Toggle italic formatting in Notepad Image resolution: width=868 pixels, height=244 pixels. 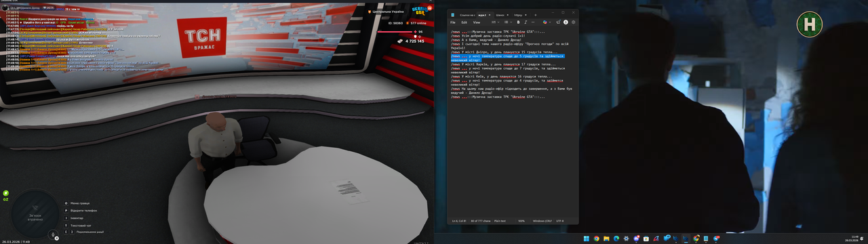tap(526, 22)
